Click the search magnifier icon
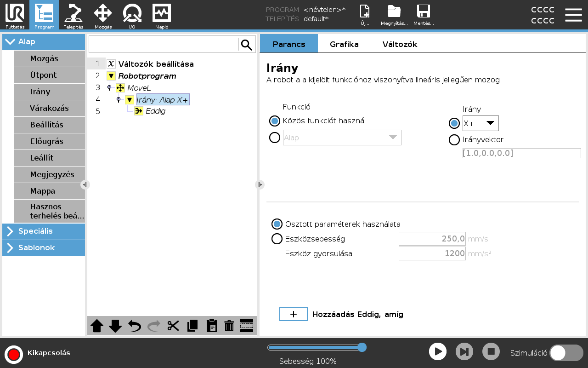The height and width of the screenshot is (368, 588). [247, 45]
